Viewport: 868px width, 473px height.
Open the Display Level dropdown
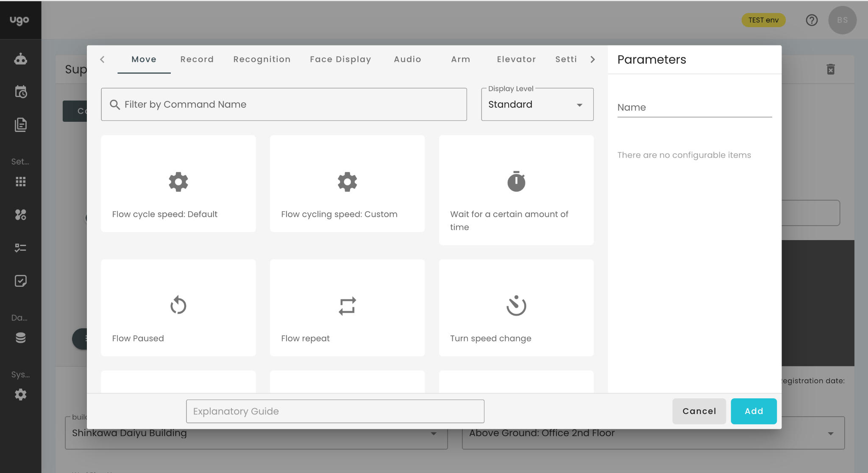tap(537, 104)
